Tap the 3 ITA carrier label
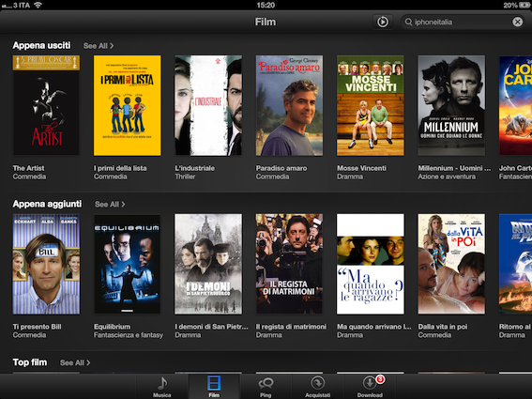The height and width of the screenshot is (399, 532). click(x=22, y=5)
